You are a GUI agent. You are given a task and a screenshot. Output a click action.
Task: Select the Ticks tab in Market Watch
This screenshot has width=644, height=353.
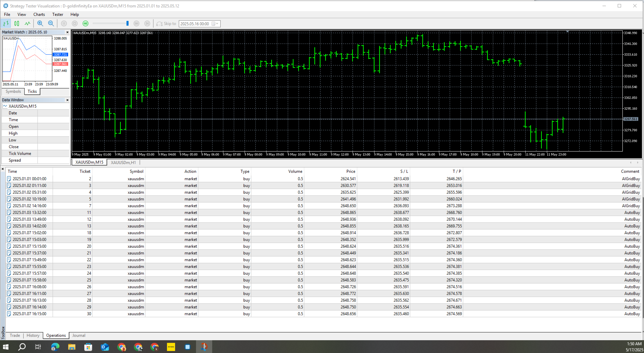pyautogui.click(x=32, y=91)
